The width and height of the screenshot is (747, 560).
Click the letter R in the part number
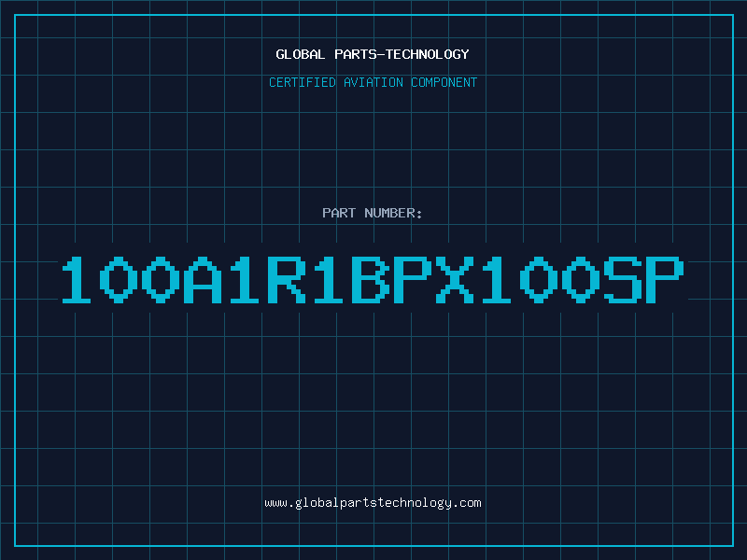(287, 280)
